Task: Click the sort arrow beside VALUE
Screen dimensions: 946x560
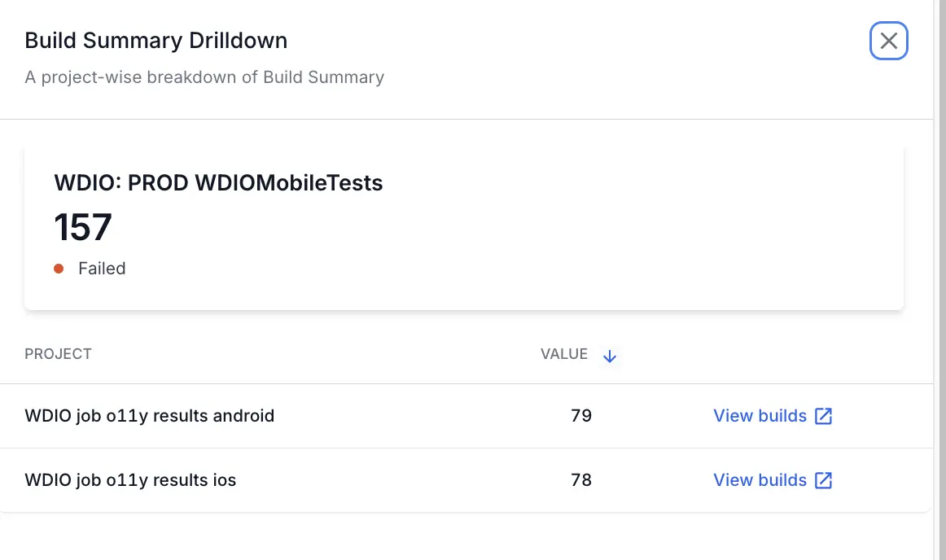Action: click(x=610, y=356)
